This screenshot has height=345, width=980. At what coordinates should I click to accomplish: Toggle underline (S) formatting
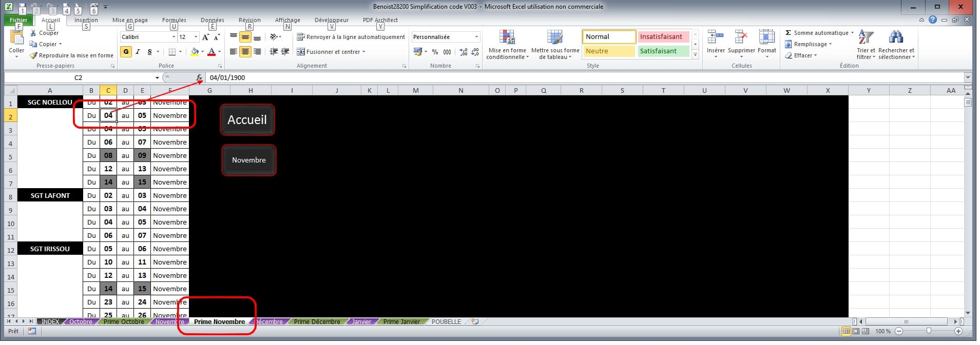click(149, 52)
